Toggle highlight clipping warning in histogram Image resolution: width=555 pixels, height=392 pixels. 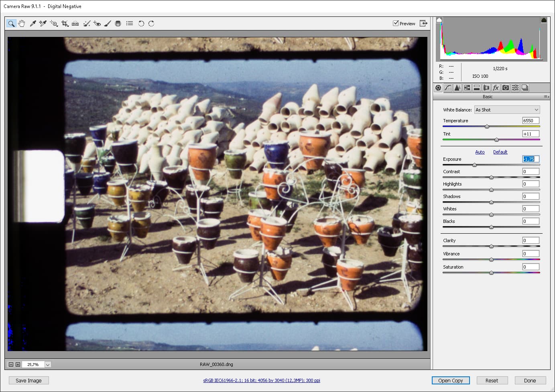pyautogui.click(x=544, y=20)
